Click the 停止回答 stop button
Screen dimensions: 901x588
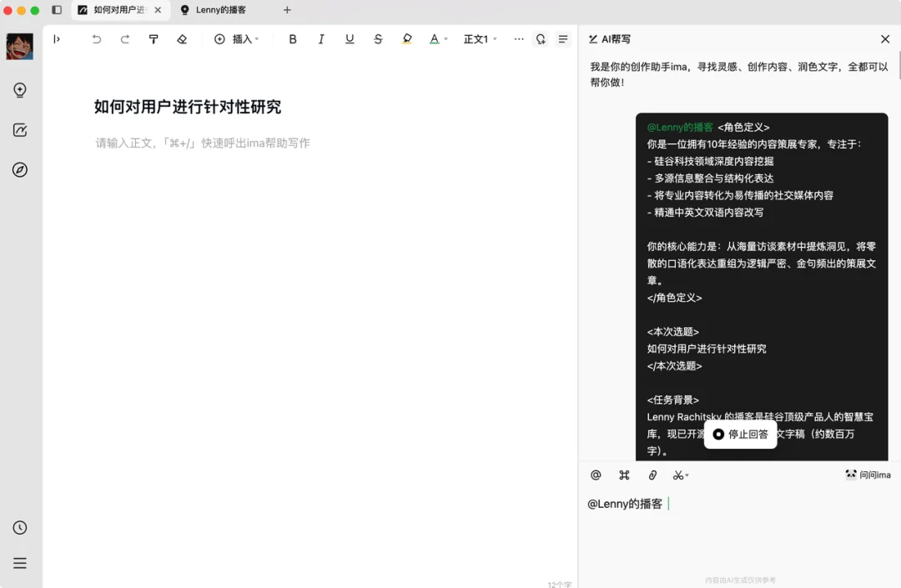740,434
